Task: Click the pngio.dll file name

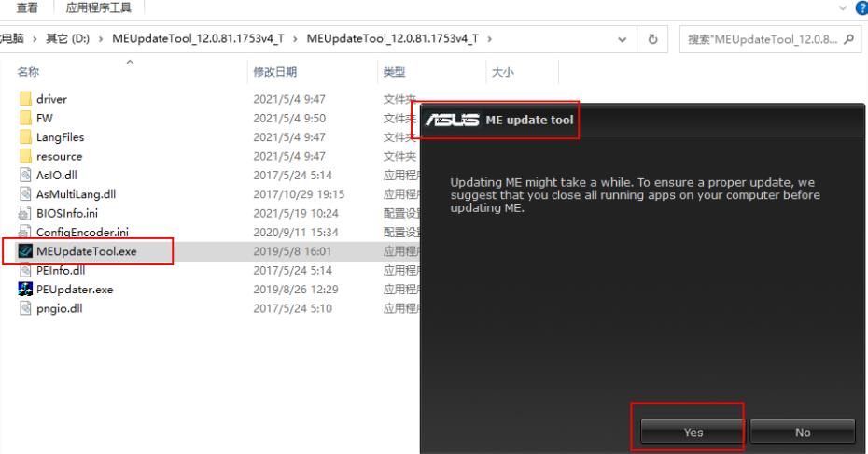Action: [59, 308]
